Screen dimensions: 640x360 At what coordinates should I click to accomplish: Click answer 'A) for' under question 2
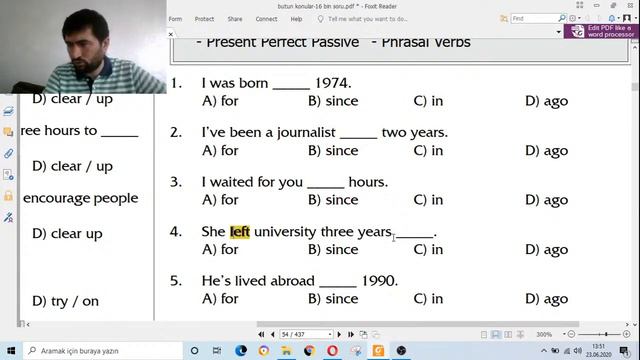click(220, 151)
